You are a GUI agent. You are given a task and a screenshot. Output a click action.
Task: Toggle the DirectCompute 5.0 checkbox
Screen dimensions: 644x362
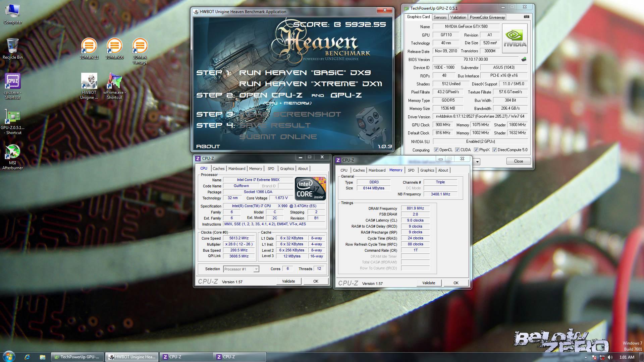494,150
